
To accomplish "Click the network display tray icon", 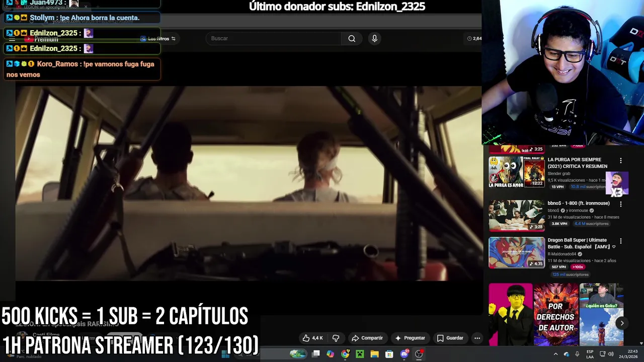I will point(602,354).
